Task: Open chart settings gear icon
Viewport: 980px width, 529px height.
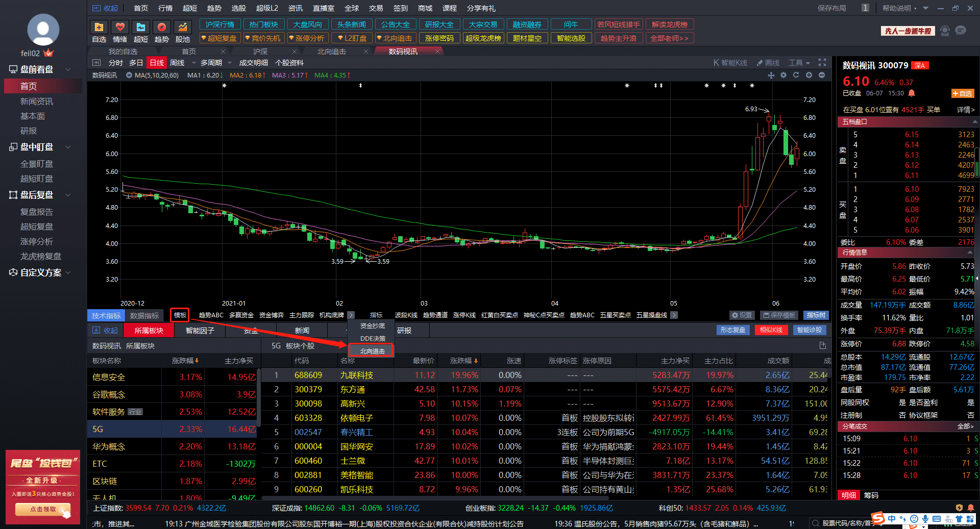Action: (783, 75)
